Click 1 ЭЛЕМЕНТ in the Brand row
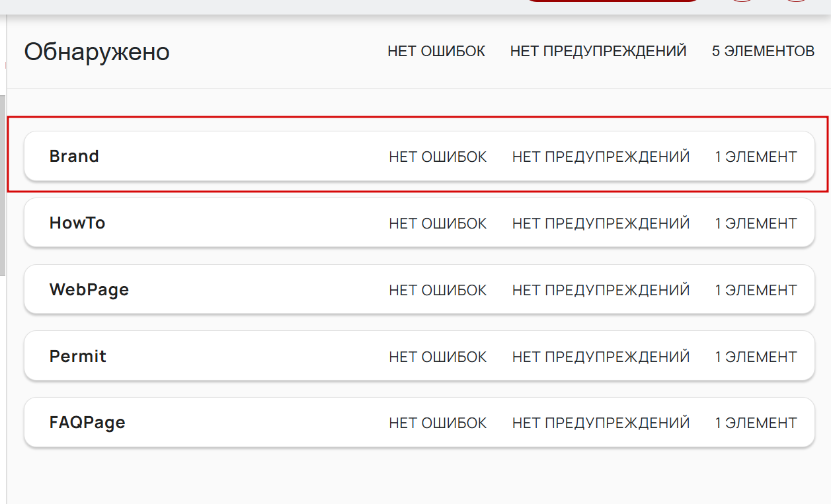The height and width of the screenshot is (504, 831). click(756, 157)
